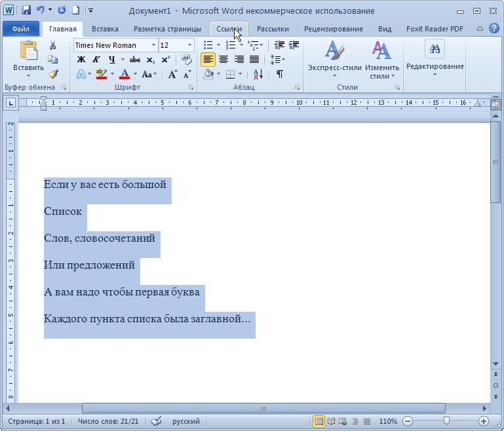Image resolution: width=504 pixels, height=431 pixels.
Task: Align text to the right
Action: click(x=239, y=60)
